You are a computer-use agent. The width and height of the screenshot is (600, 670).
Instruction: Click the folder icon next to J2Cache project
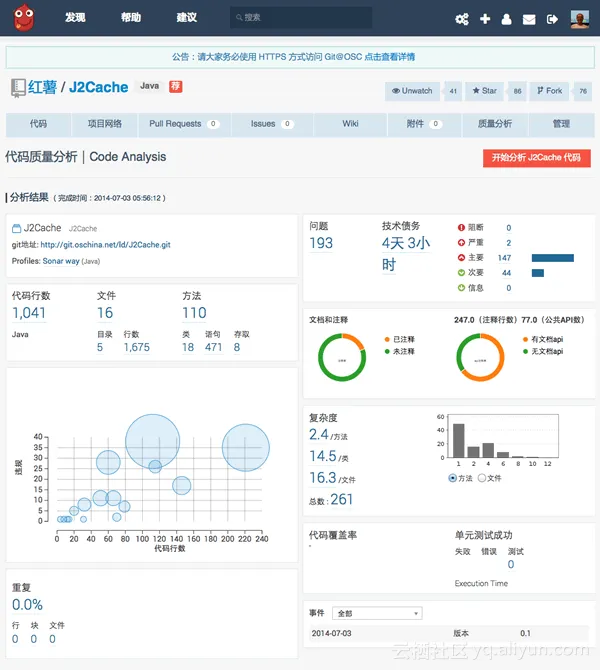16,229
